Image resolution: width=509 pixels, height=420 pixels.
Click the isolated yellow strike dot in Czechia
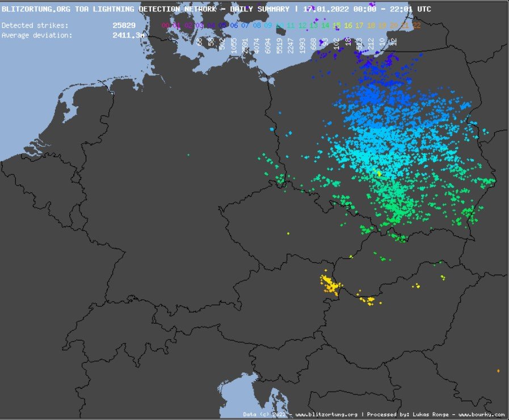coord(288,233)
